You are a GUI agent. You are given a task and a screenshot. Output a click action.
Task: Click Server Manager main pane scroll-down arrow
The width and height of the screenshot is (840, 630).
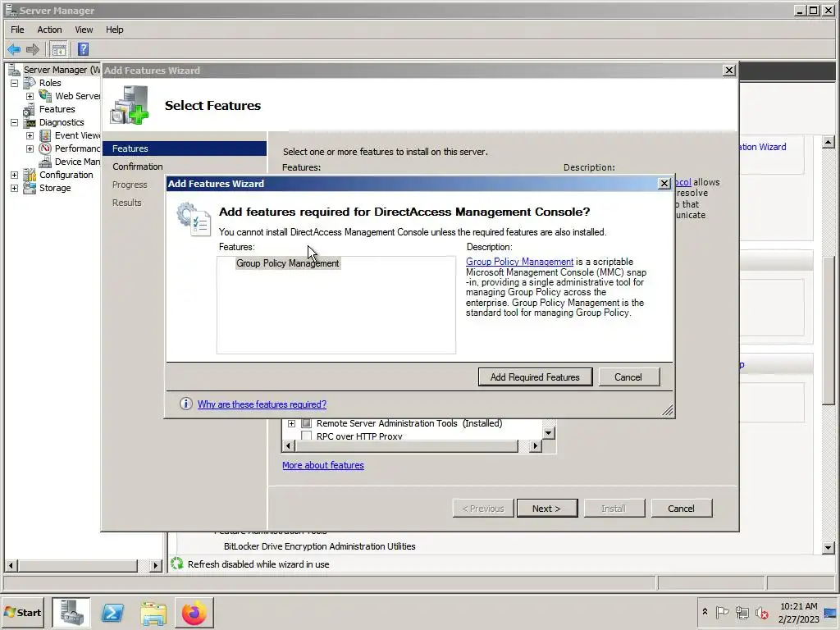point(829,547)
